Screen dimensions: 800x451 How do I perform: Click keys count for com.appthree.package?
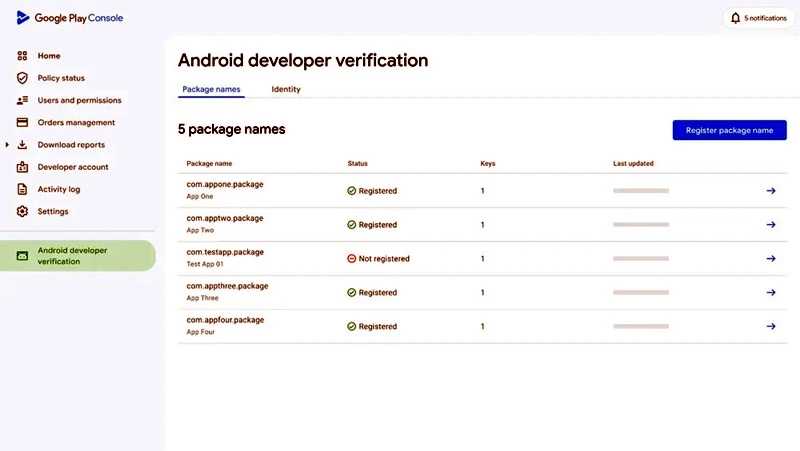482,292
